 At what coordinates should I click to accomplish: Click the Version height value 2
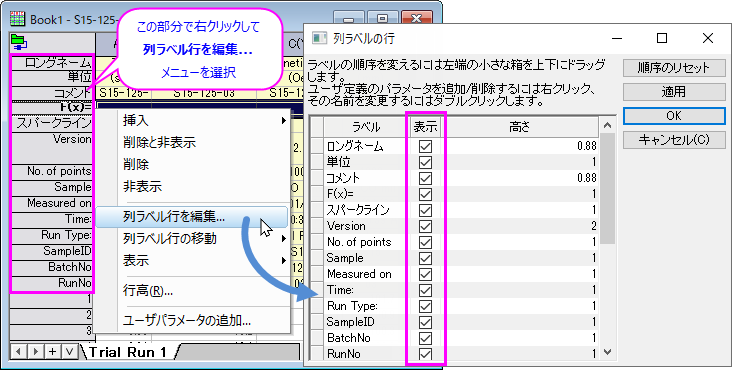click(x=593, y=226)
